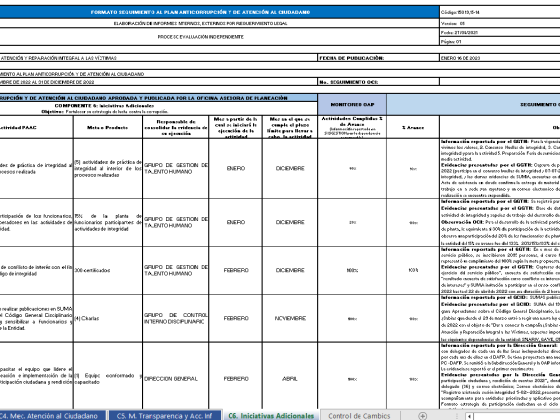Select the FEBRERO start cell for 300 certificados row
The image size is (560, 420).
pyautogui.click(x=235, y=270)
